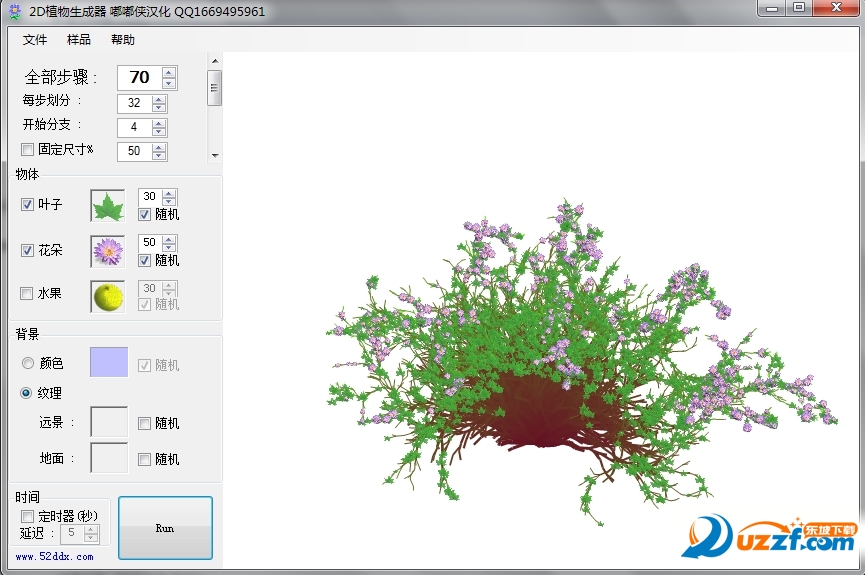865x575 pixels.
Task: Increase 全部步骤 value with up arrow
Action: [169, 72]
